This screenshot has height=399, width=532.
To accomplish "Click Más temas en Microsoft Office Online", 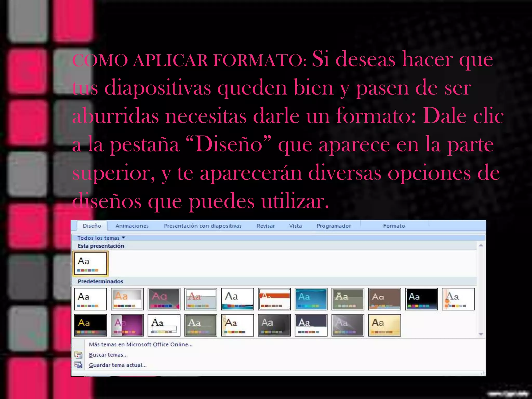I will click(141, 344).
